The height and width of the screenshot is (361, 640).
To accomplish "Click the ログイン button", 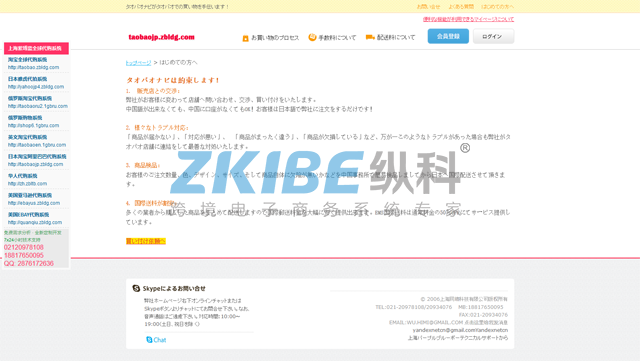I will click(493, 36).
